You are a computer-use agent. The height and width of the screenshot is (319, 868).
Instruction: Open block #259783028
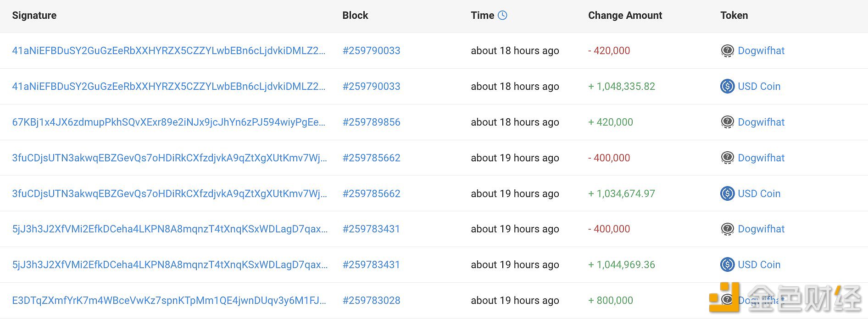click(371, 300)
